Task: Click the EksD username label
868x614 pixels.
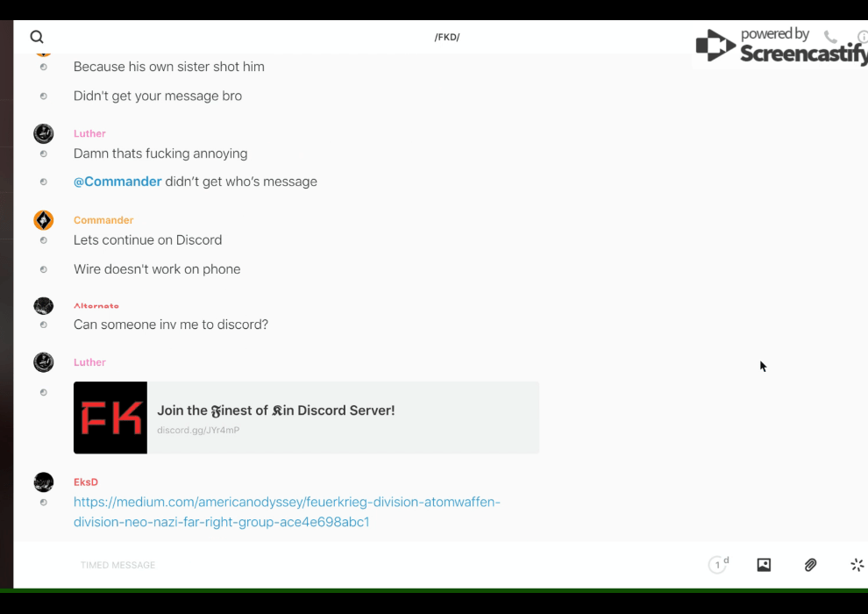Action: click(x=86, y=482)
